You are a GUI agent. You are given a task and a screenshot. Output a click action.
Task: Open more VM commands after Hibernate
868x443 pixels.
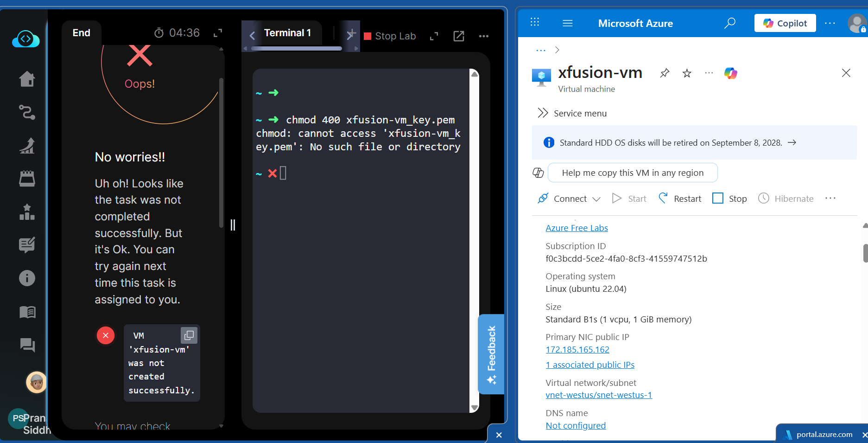(x=830, y=199)
